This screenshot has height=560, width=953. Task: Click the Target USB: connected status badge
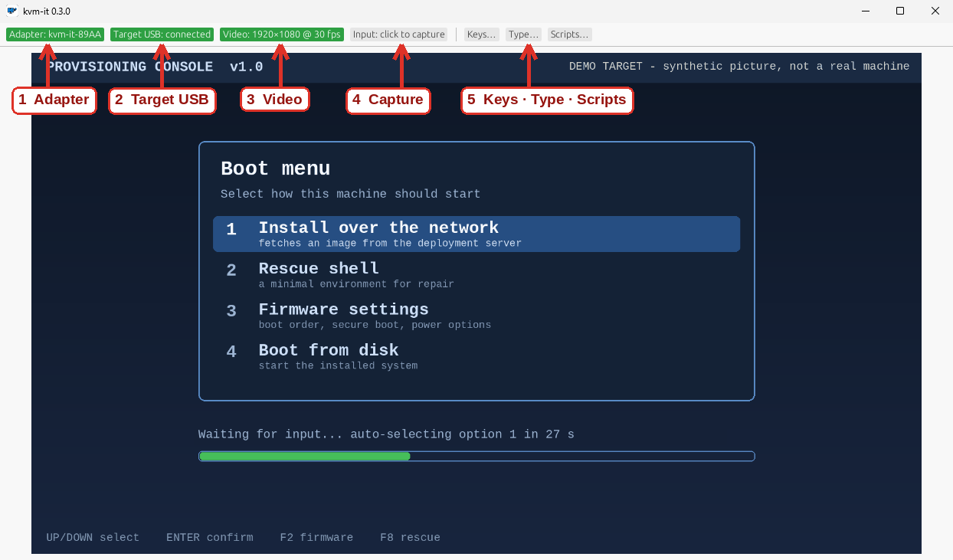[x=162, y=34]
